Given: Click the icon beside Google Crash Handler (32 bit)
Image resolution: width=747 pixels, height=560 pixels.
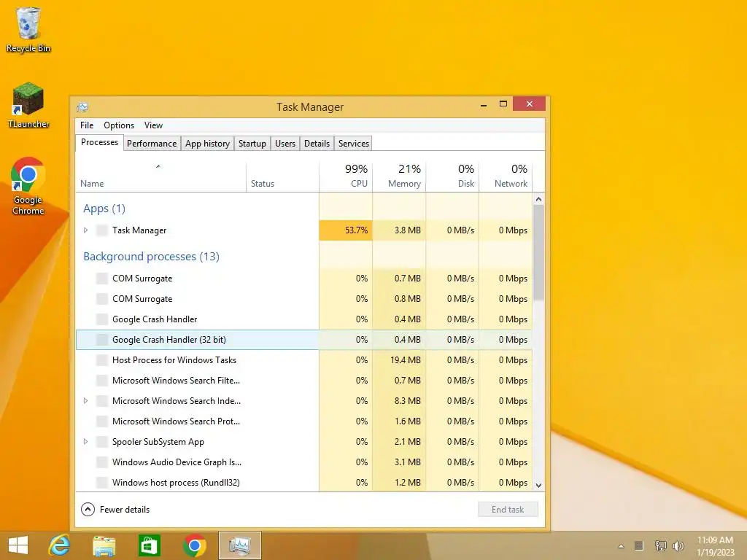Looking at the screenshot, I should point(102,340).
